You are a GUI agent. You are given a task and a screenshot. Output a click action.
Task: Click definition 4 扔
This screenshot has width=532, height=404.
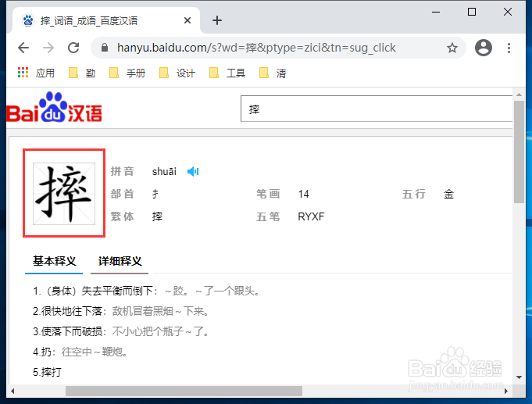(80, 352)
